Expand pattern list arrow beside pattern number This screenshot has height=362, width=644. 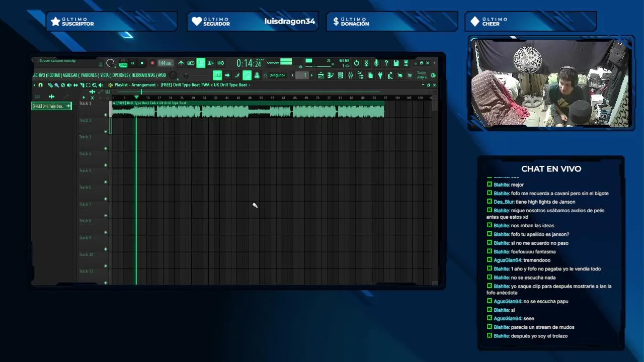tap(292, 75)
